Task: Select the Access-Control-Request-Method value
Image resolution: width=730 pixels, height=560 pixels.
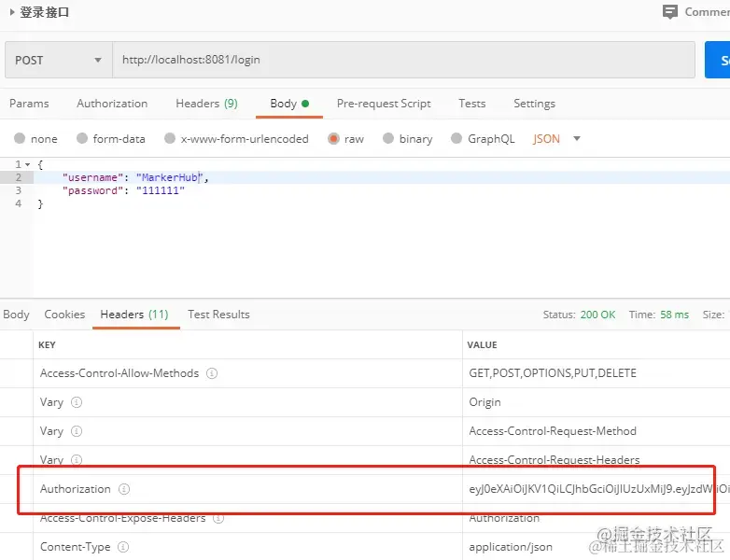Action: (553, 431)
